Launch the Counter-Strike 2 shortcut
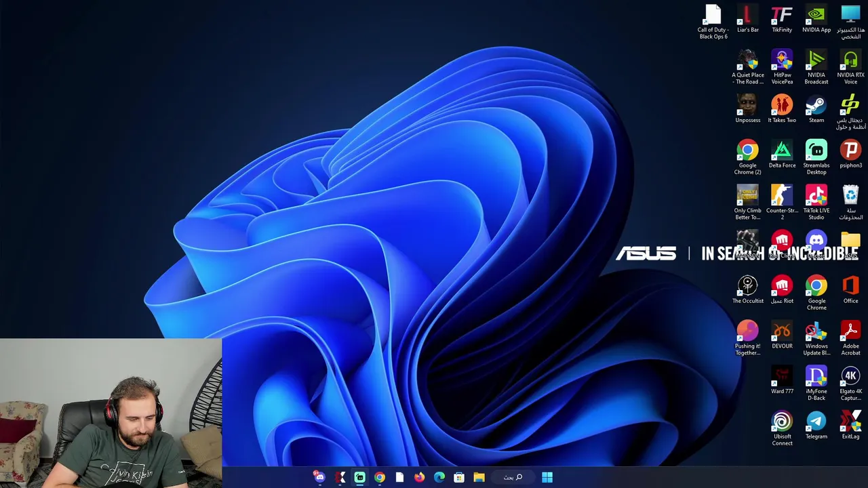Screen dimensions: 868x488 click(782, 202)
